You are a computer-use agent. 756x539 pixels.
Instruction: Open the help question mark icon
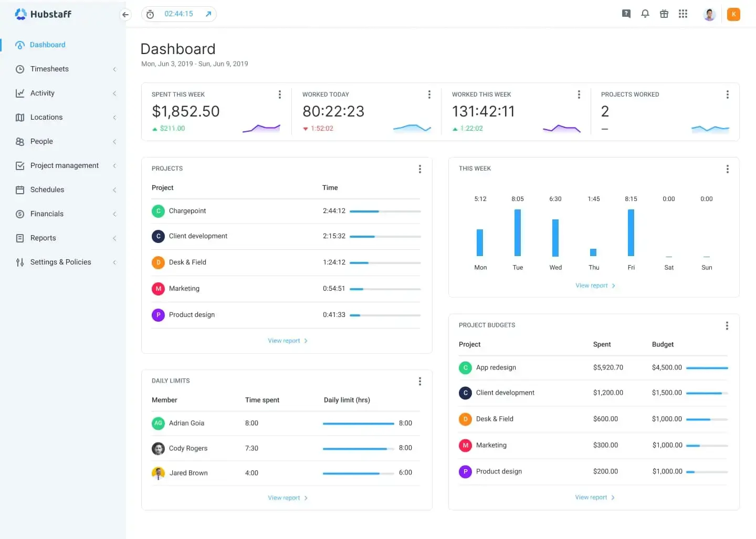click(626, 14)
